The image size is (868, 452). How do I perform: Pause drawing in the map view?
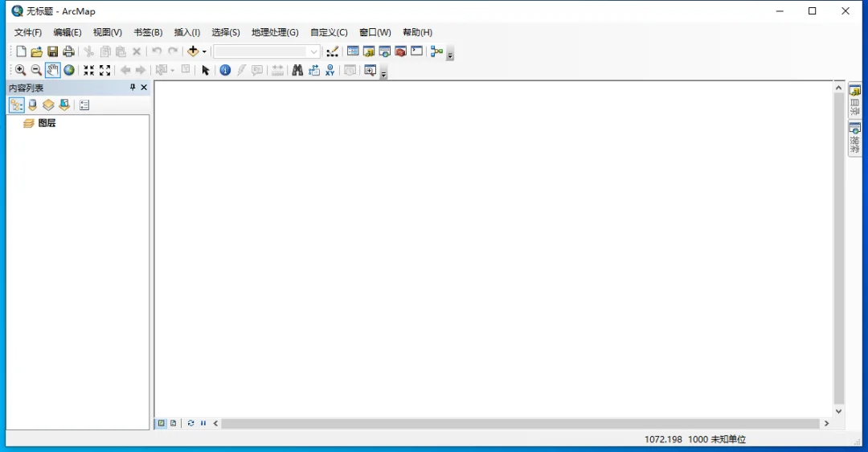point(203,423)
